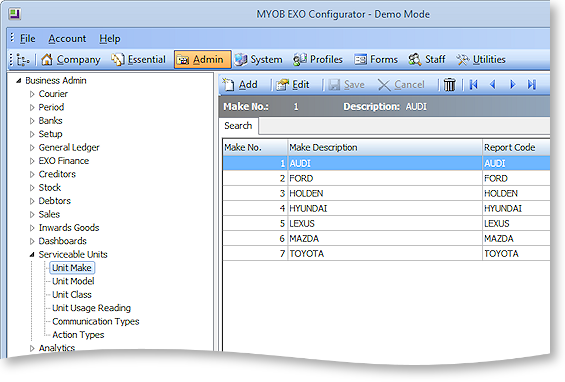Jump to the last record
The width and height of the screenshot is (565, 382).
(531, 85)
